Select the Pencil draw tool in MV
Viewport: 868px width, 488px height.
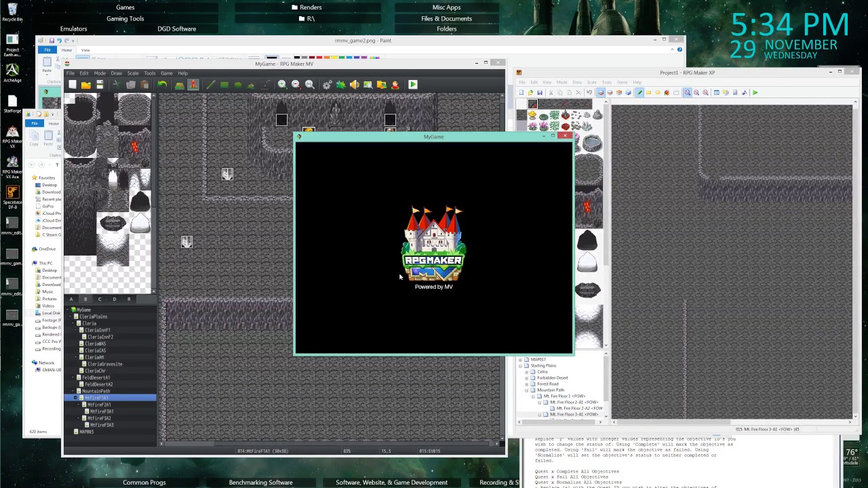pos(210,85)
